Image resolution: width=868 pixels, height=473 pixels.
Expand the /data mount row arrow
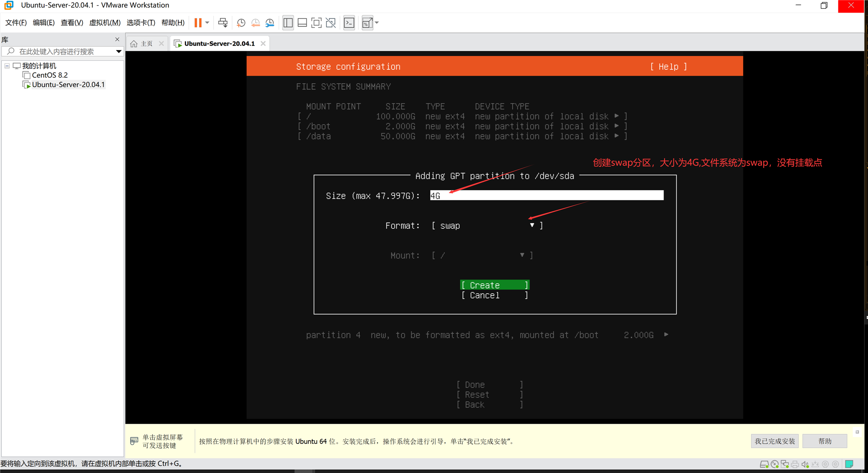pyautogui.click(x=617, y=136)
